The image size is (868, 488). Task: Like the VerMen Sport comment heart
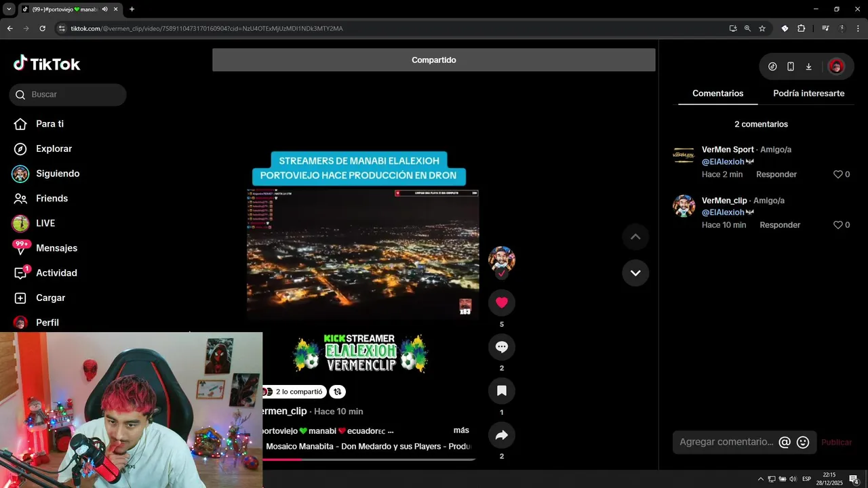[x=838, y=174]
